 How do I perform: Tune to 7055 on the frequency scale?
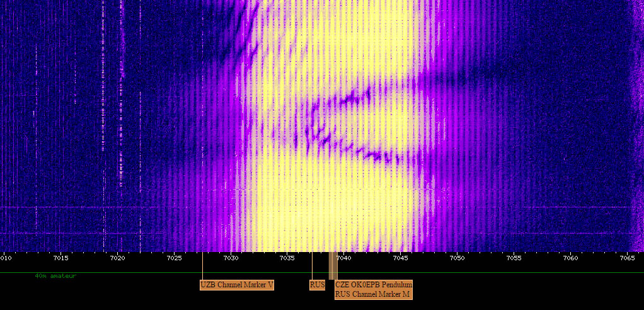tap(514, 258)
